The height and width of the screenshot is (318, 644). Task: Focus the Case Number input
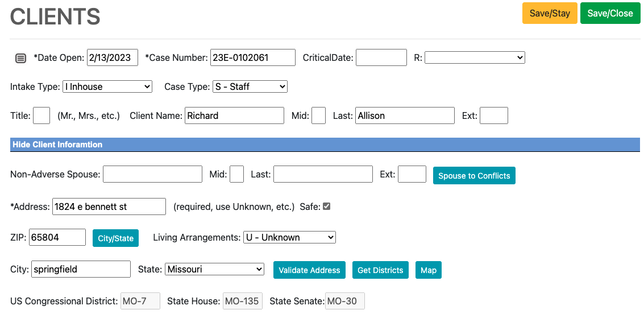(x=252, y=57)
